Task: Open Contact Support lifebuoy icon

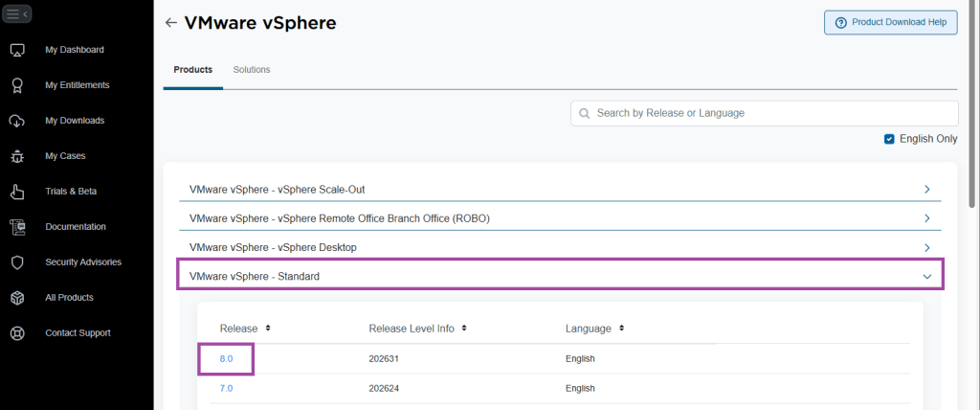Action: click(x=17, y=333)
